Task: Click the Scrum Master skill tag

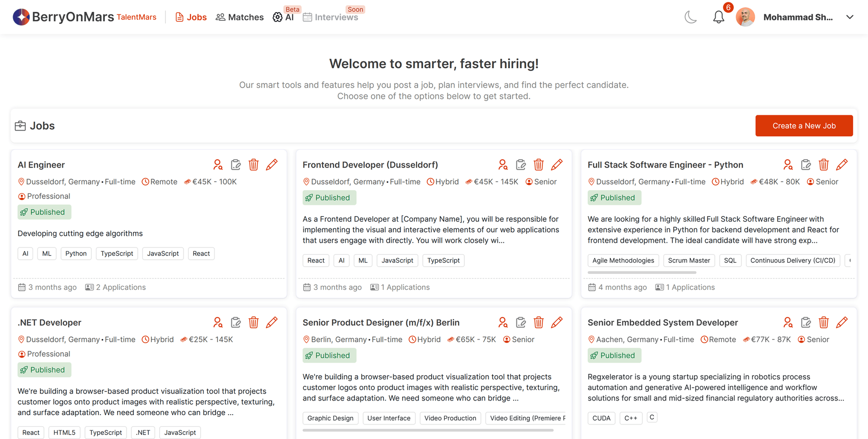Action: [689, 260]
